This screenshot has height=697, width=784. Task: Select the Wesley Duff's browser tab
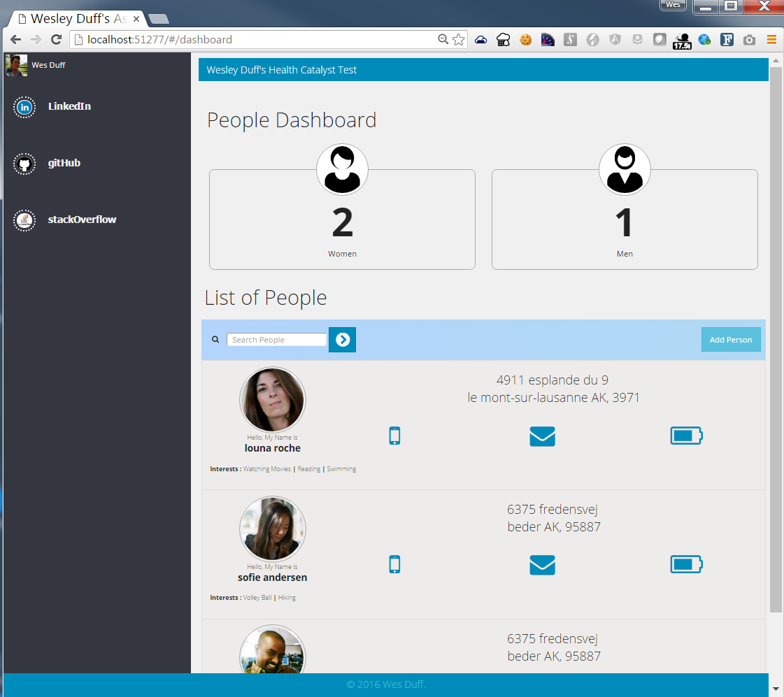point(78,19)
